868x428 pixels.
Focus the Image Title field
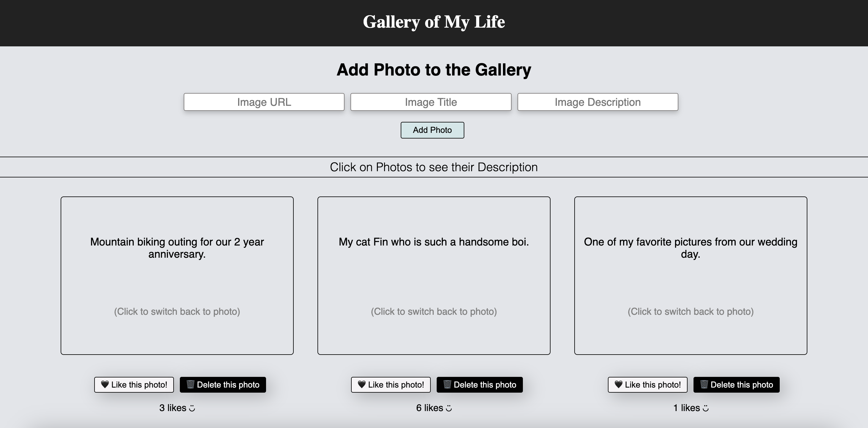point(431,102)
